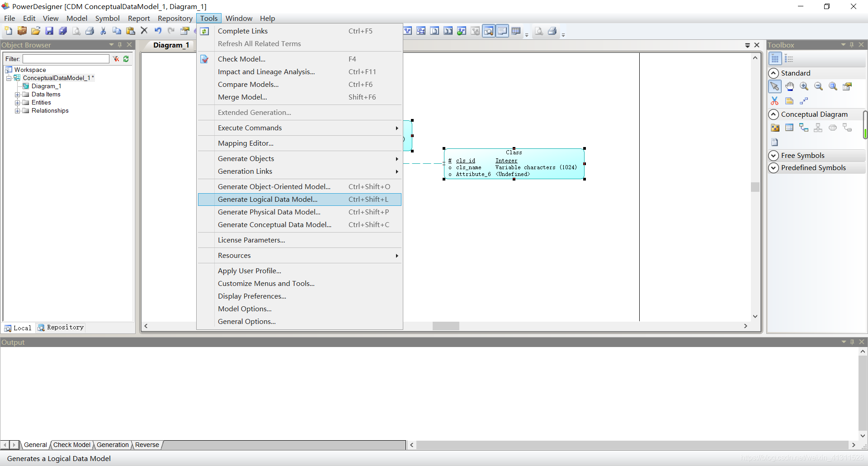This screenshot has width=868, height=466.
Task: Click the New Project briefcase icon
Action: tap(22, 31)
